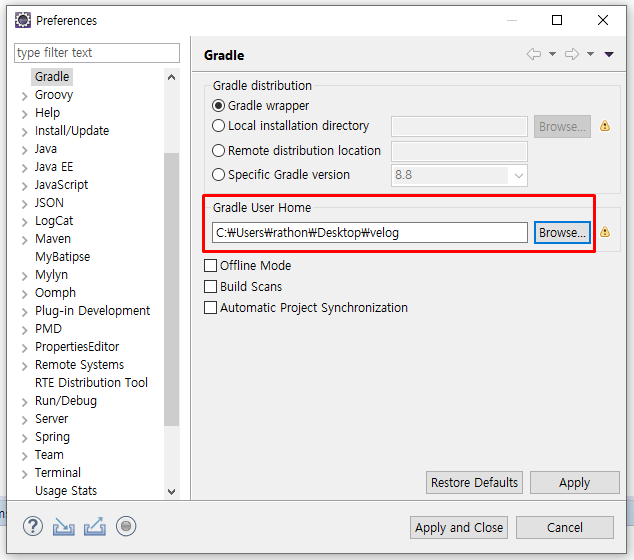Select Usage Stats preference page
Image resolution: width=634 pixels, height=560 pixels.
coord(66,490)
